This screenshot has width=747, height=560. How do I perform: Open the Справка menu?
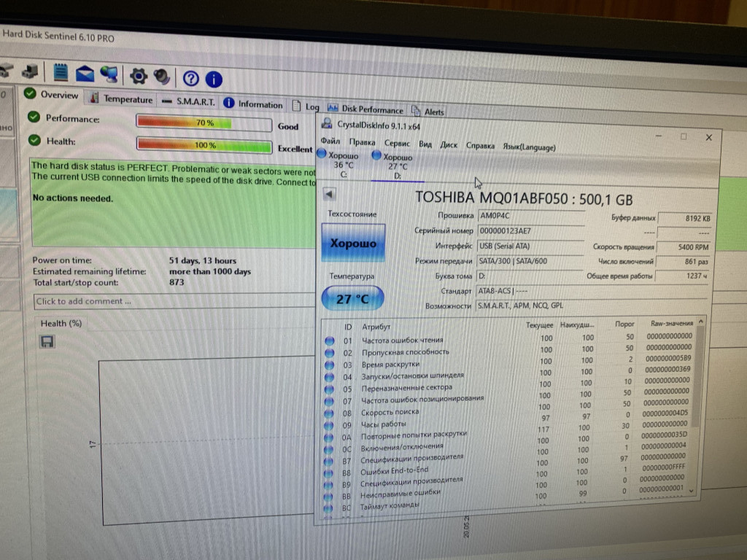coord(480,146)
